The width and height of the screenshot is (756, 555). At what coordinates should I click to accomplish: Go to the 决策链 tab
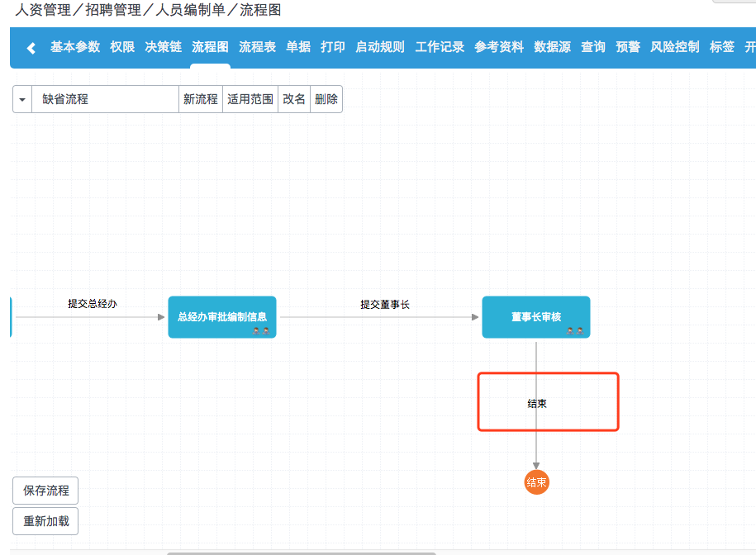coord(163,47)
